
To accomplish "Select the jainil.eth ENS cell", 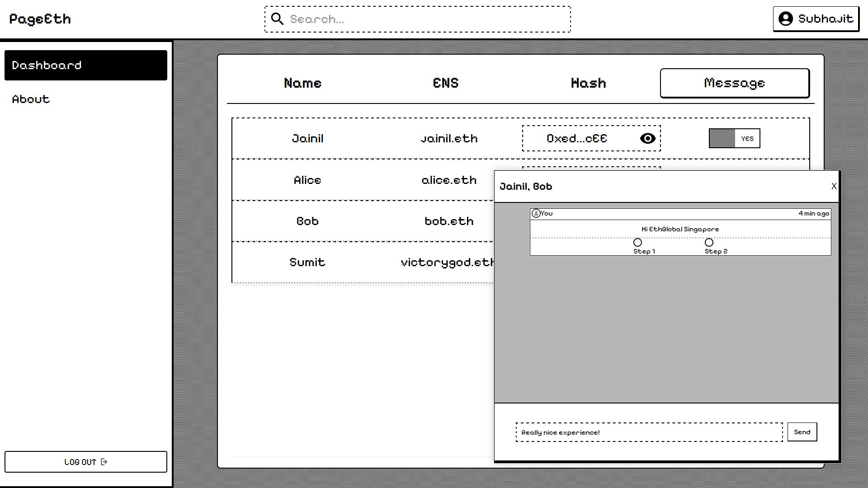I will [x=449, y=139].
